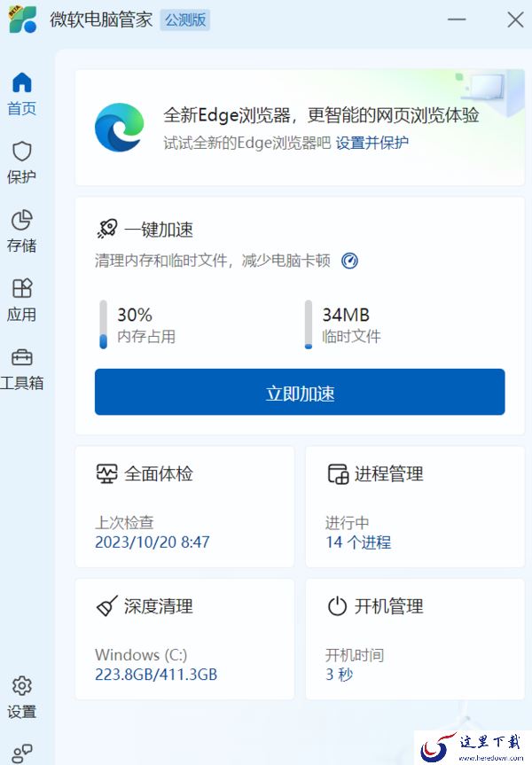Open the 首页 home tab
Image resolution: width=532 pixels, height=765 pixels.
(21, 94)
